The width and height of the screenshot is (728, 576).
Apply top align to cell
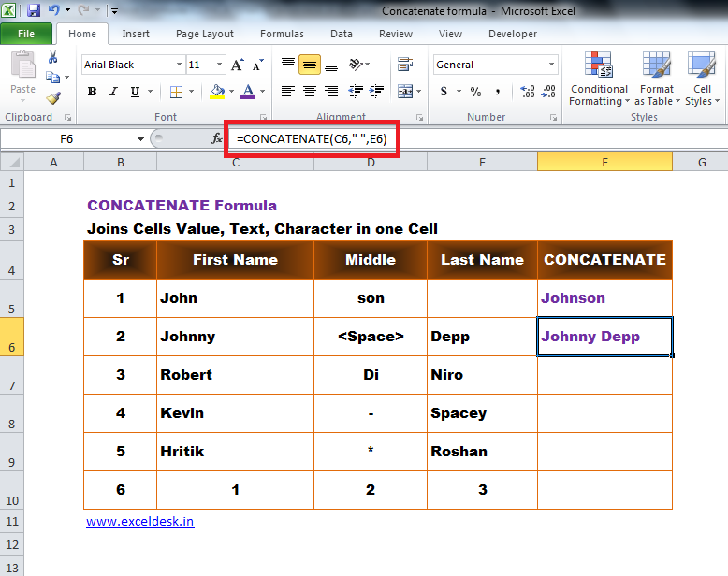(x=288, y=65)
